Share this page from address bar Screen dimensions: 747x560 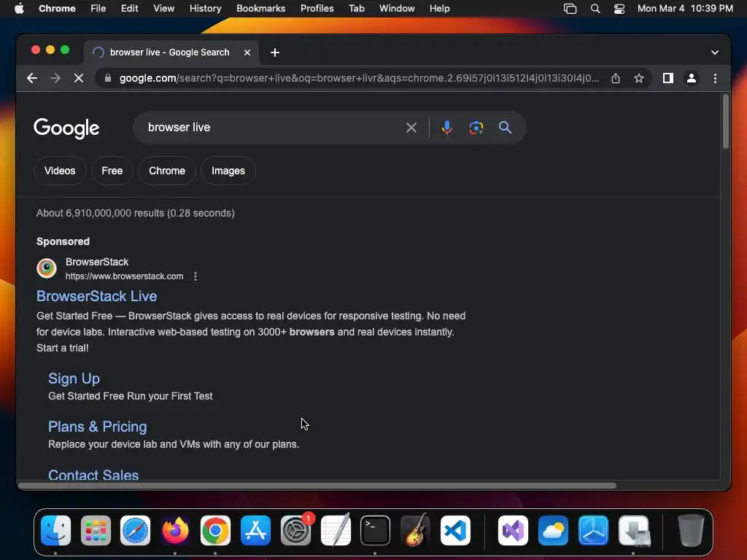616,78
